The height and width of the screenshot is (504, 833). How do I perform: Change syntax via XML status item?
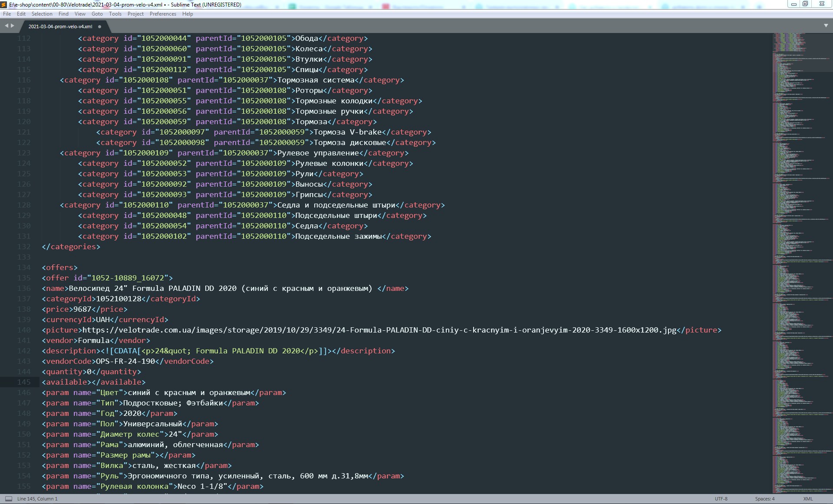808,499
